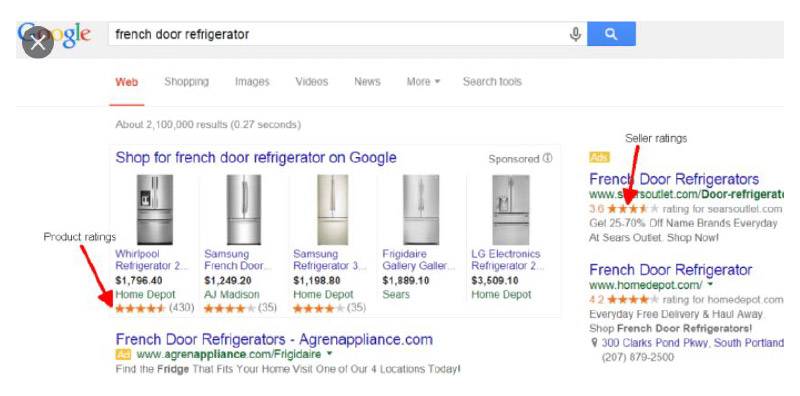
Task: Open the arrow next to homedepot.com URL
Action: tap(710, 285)
